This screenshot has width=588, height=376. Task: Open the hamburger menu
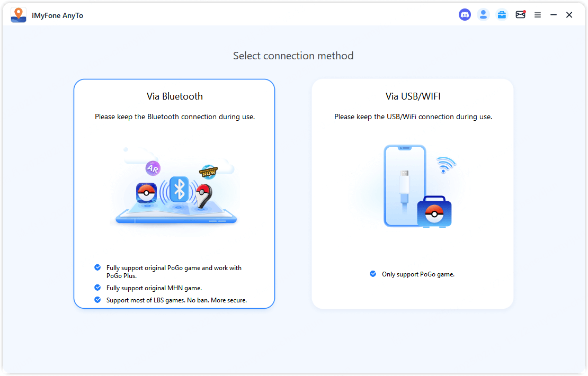[538, 15]
